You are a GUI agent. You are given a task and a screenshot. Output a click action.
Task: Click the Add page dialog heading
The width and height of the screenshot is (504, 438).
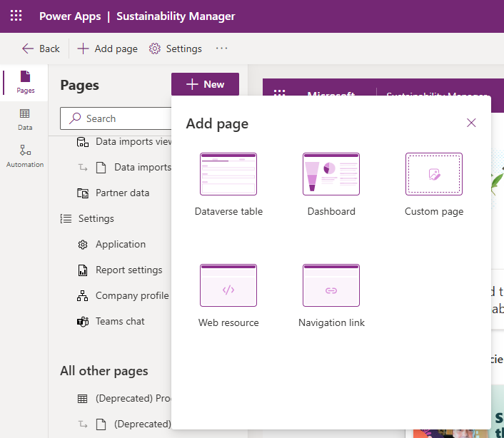[217, 123]
